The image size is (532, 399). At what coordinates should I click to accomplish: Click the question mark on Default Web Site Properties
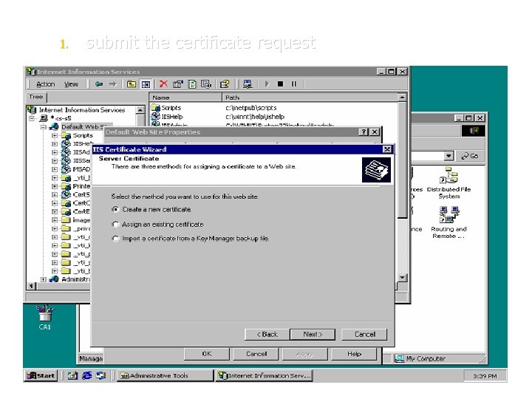click(x=364, y=132)
